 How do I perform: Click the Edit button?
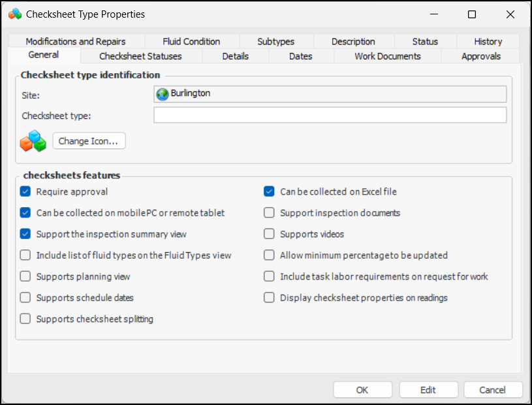point(428,390)
